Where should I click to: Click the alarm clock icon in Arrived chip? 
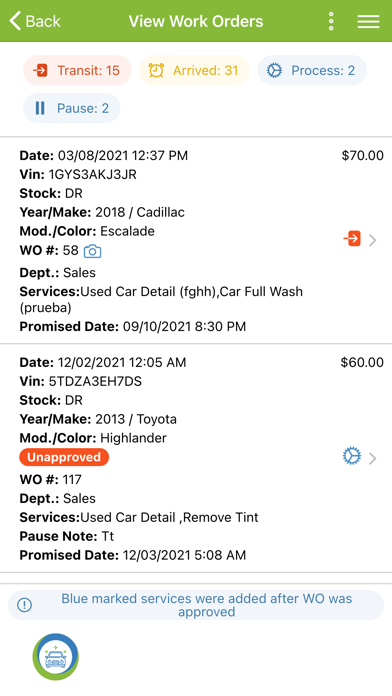click(156, 70)
